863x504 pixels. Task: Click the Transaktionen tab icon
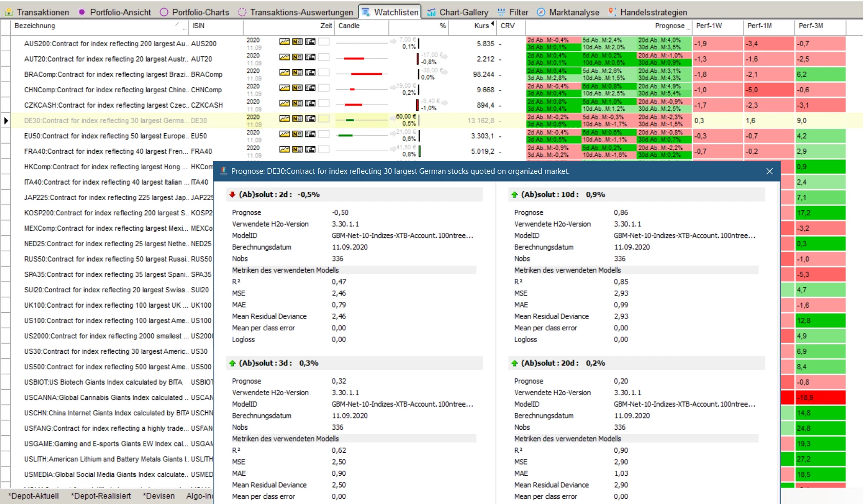(9, 12)
